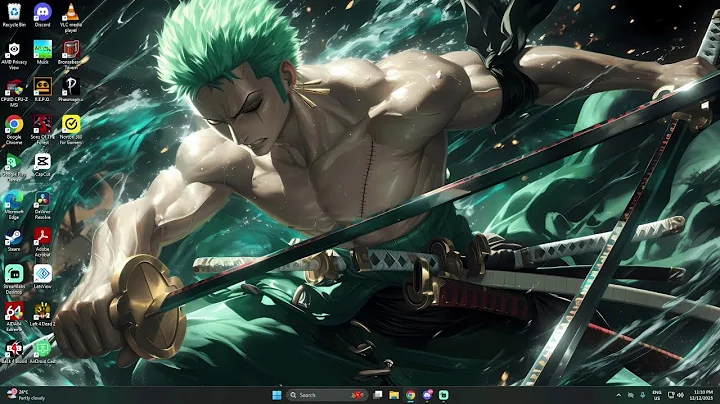Select the Google Play Games shortcut
Viewport: 720px width, 404px height.
click(14, 168)
